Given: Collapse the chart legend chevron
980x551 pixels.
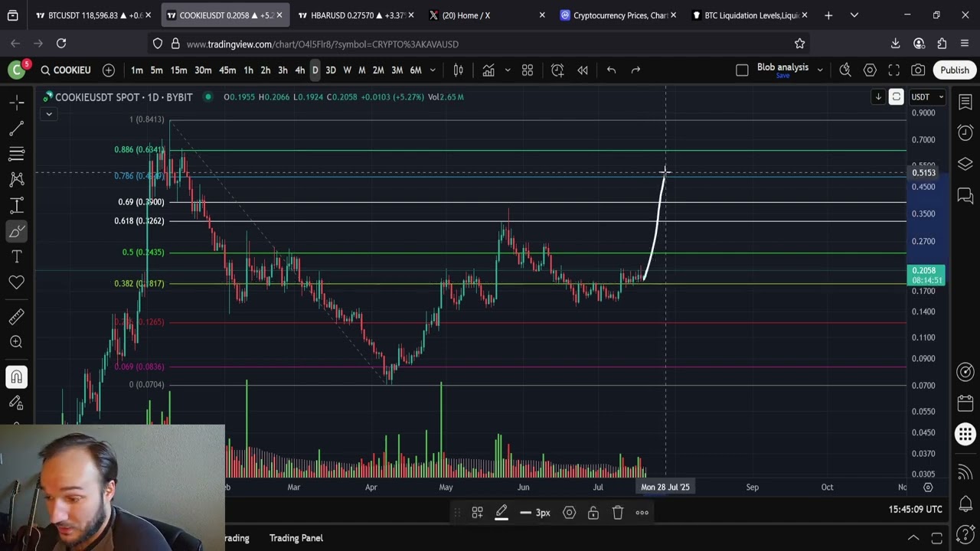Looking at the screenshot, I should 49,114.
